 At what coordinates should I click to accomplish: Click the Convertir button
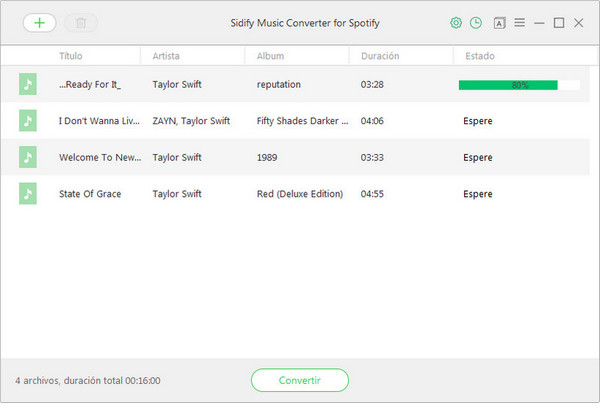300,380
